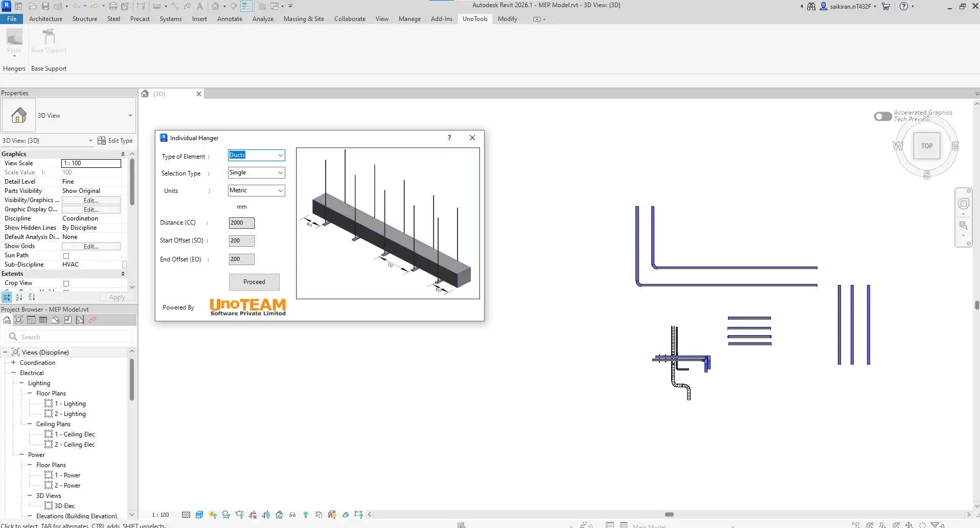
Task: Toggle Accelerated Graphics Tech Preview switch
Action: pos(882,117)
